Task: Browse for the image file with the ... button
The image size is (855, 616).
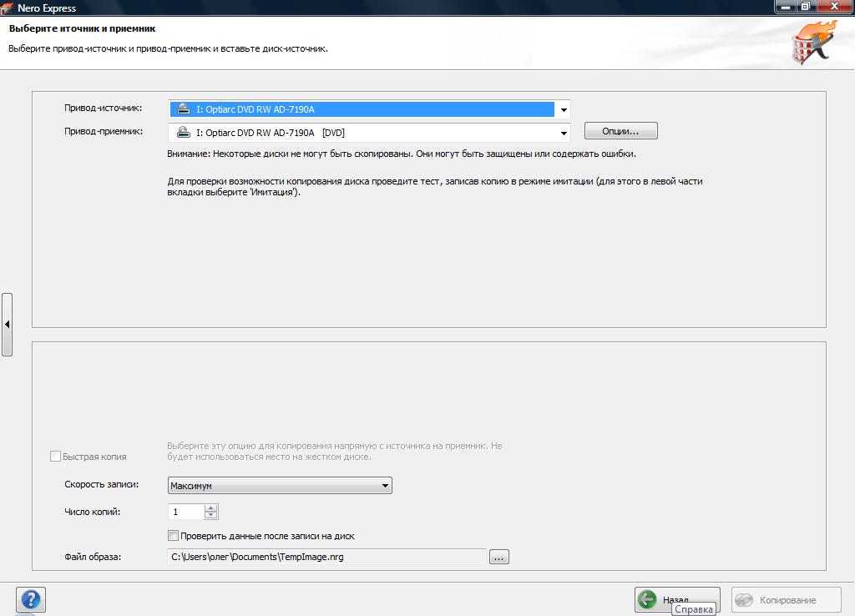Action: (499, 557)
